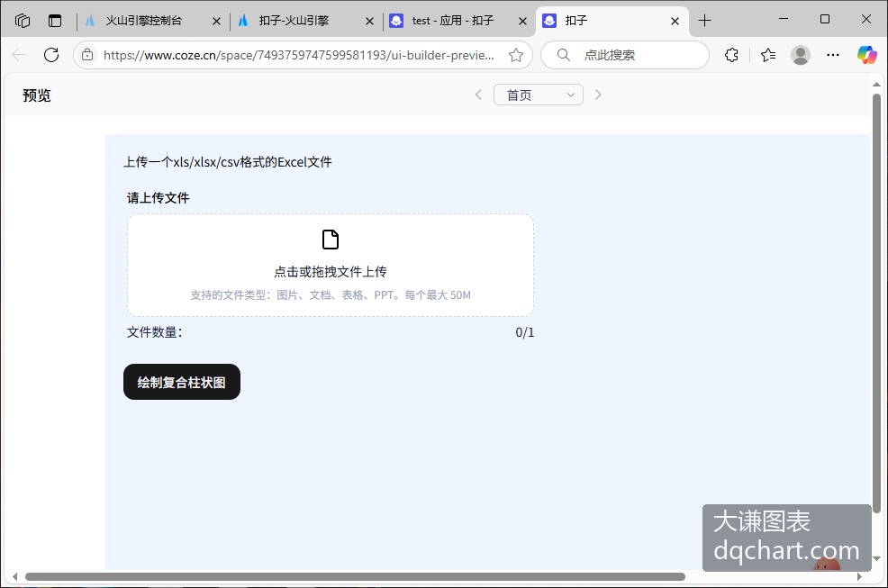
Task: Click the file icon in upload area
Action: pos(331,240)
